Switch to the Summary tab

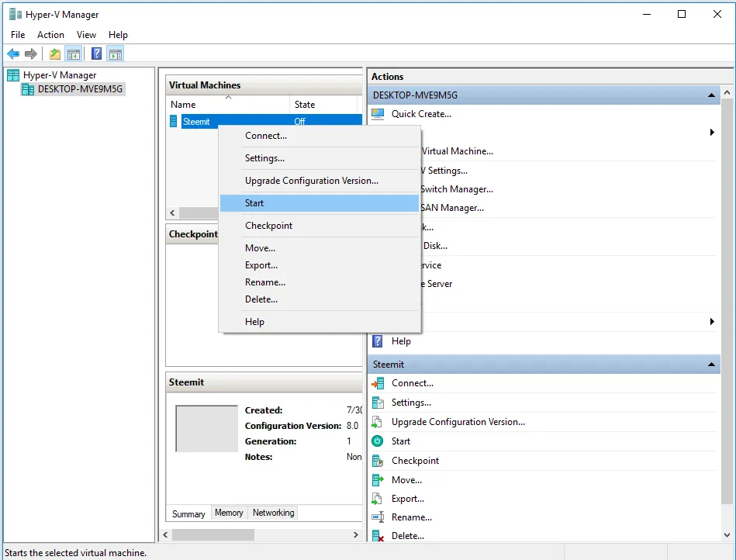coord(188,514)
